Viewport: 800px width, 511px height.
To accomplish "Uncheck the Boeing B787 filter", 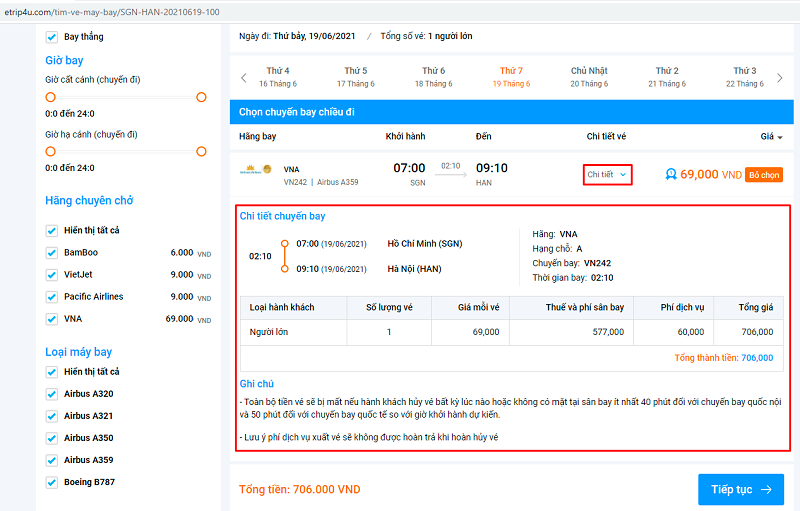I will point(52,482).
